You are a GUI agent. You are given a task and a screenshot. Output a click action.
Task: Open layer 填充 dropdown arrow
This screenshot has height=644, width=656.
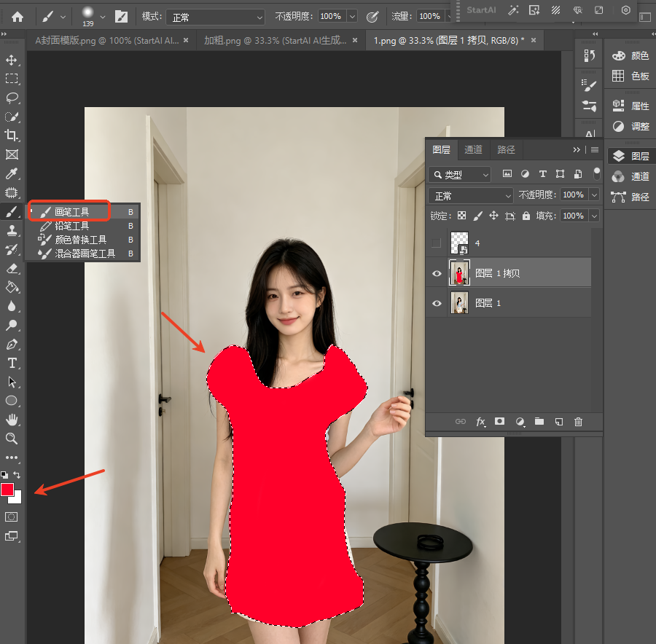tap(594, 216)
